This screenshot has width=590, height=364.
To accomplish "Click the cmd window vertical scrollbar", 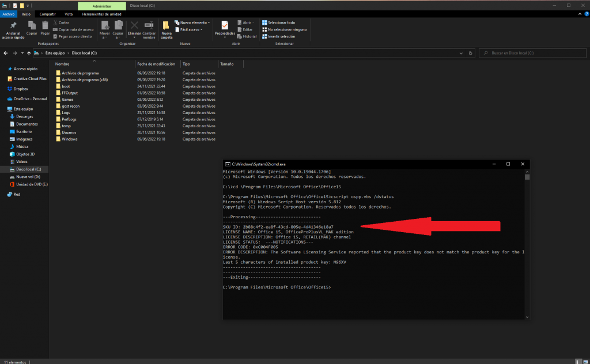I will click(x=527, y=242).
